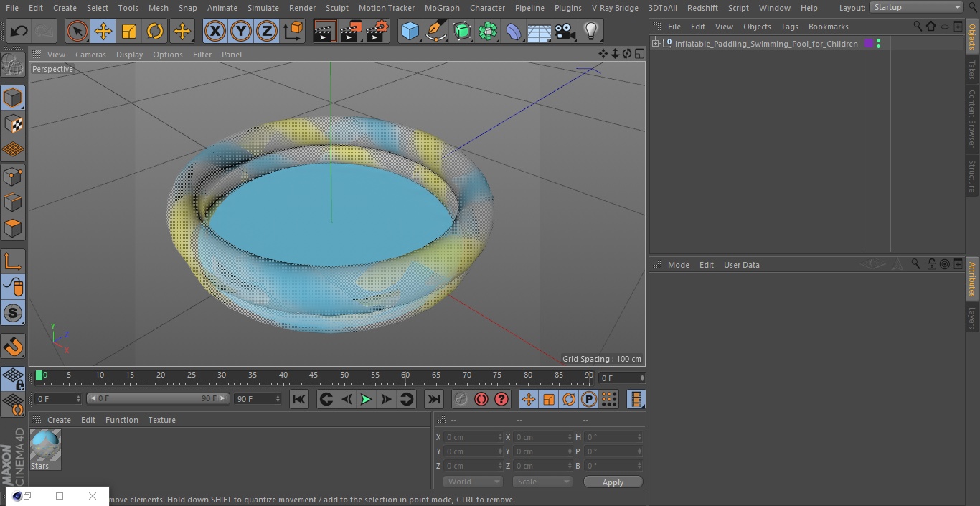Toggle the magnet snap icon
980x506 pixels.
pos(13,347)
